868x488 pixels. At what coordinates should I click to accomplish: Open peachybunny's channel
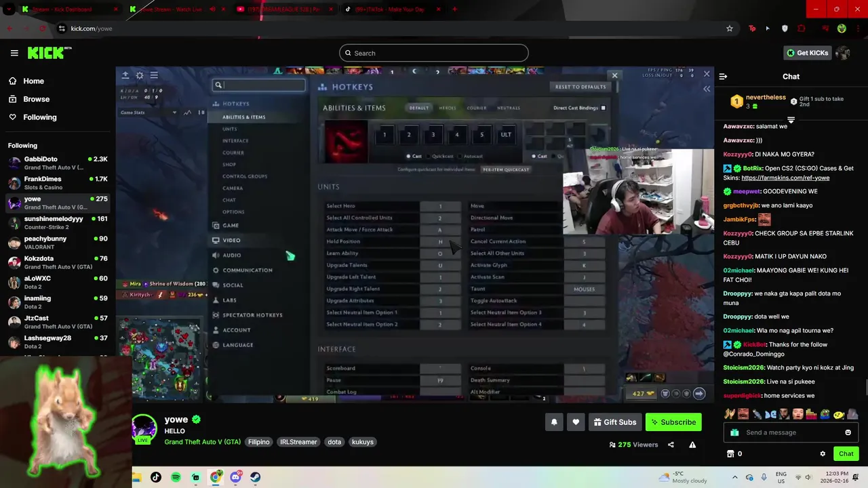click(x=58, y=243)
